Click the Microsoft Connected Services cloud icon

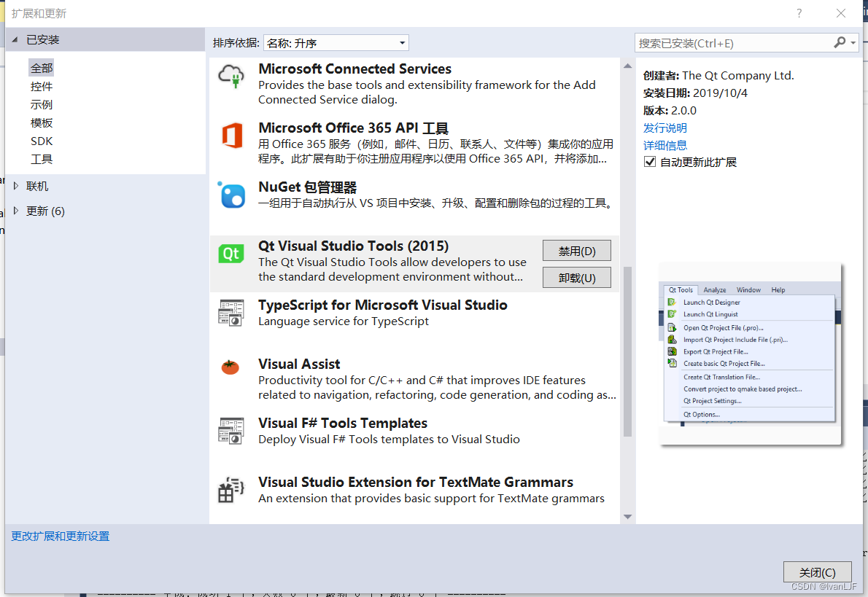[x=231, y=76]
